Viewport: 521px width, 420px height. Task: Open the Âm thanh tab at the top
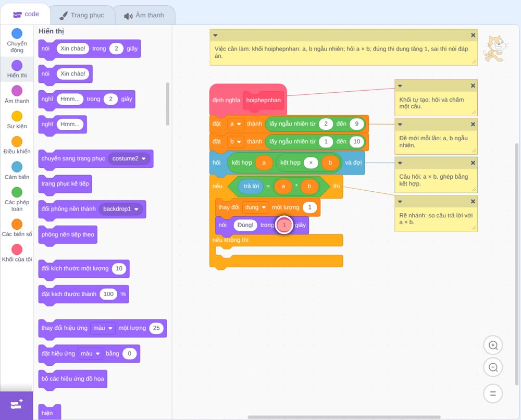(144, 15)
